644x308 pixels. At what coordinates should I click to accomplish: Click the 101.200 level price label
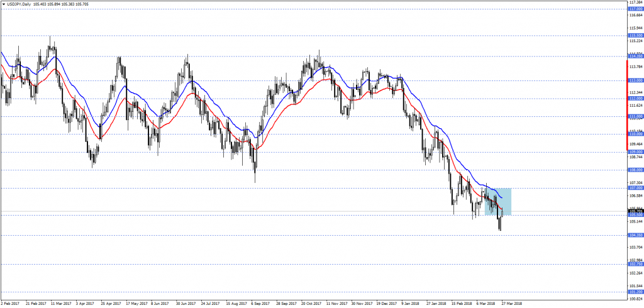(635, 292)
